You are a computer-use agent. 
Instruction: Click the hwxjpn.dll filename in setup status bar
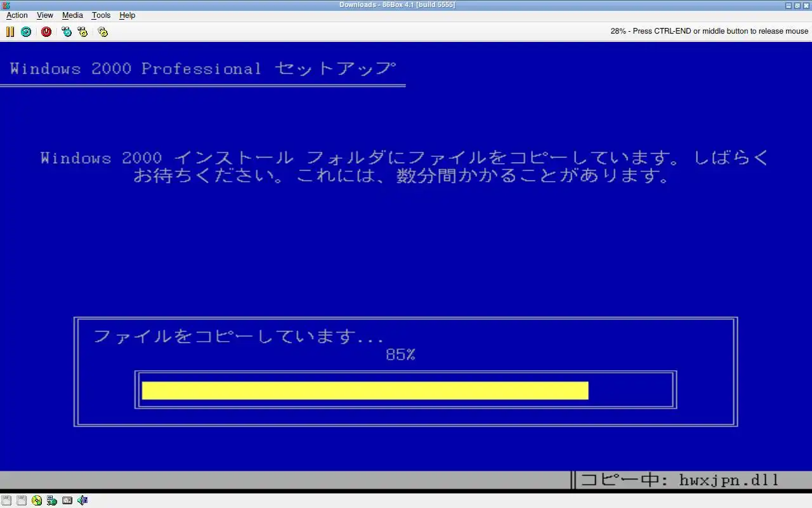(x=728, y=480)
